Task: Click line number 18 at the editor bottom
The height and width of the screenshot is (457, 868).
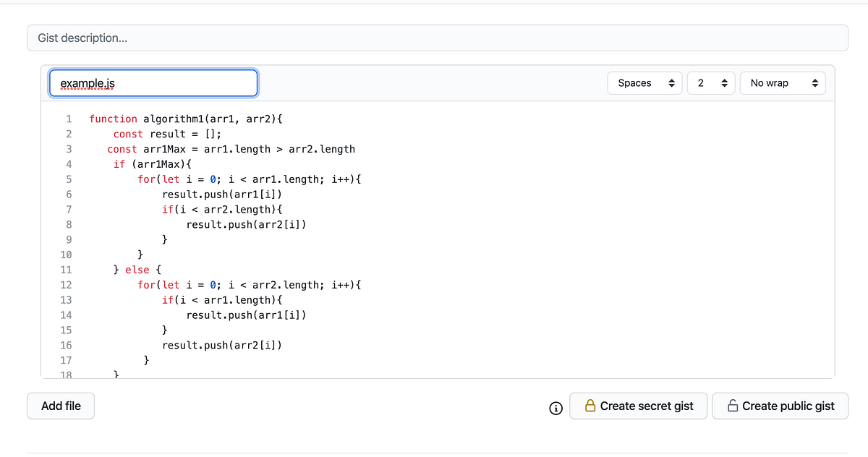Action: click(x=66, y=375)
